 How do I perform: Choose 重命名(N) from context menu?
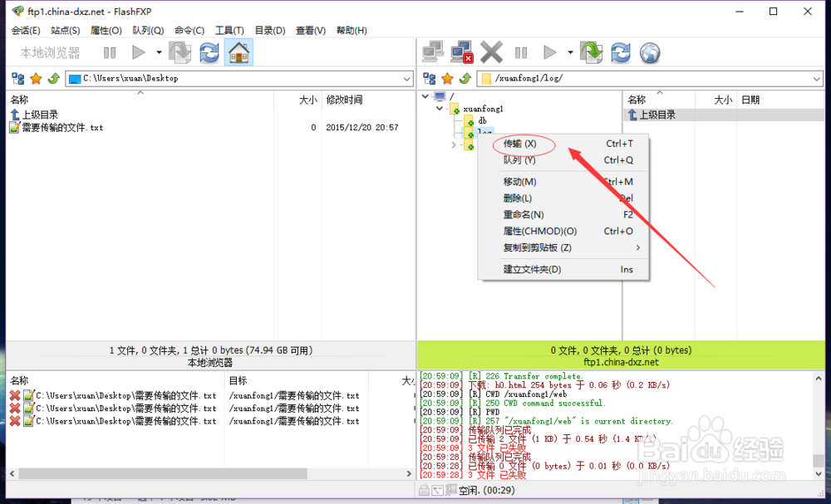point(563,214)
